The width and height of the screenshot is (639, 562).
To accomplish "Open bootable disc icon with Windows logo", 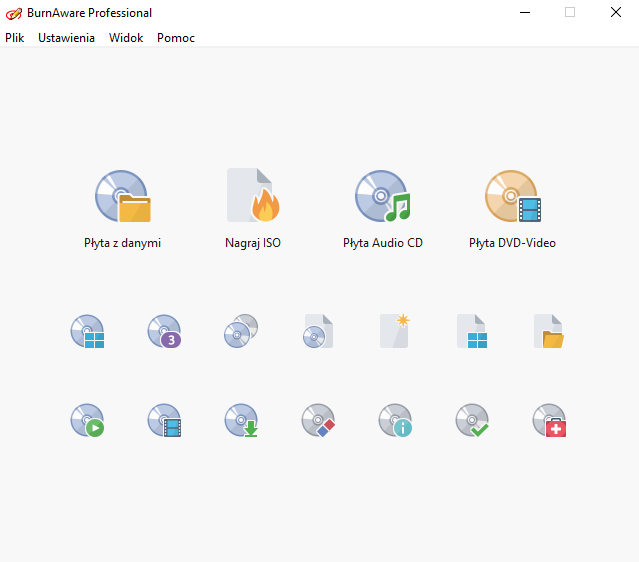I will point(87,331).
